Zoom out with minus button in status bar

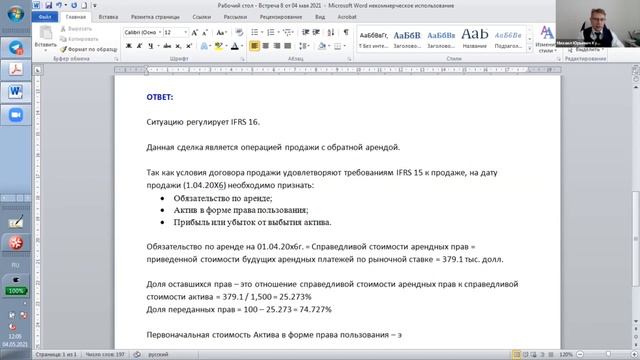(x=580, y=354)
